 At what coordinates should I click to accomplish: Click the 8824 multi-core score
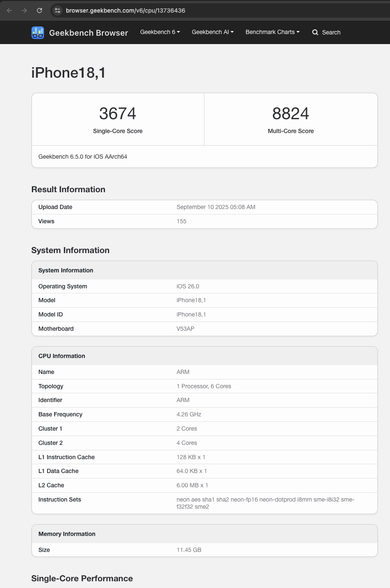291,113
